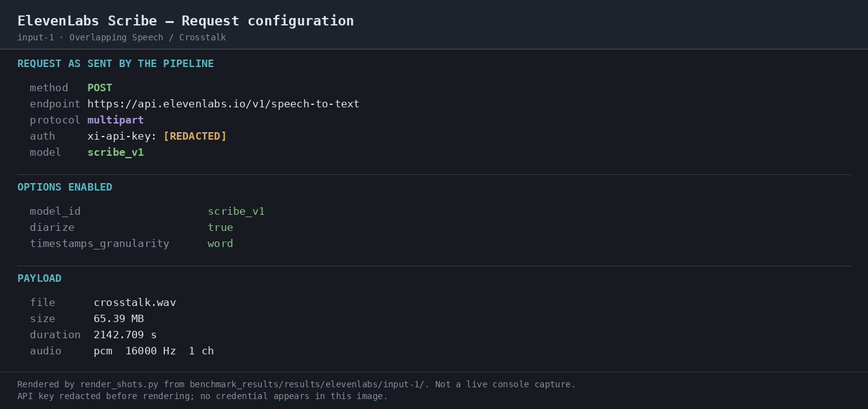
Task: Click the scribe_v1 model value
Action: (x=115, y=152)
